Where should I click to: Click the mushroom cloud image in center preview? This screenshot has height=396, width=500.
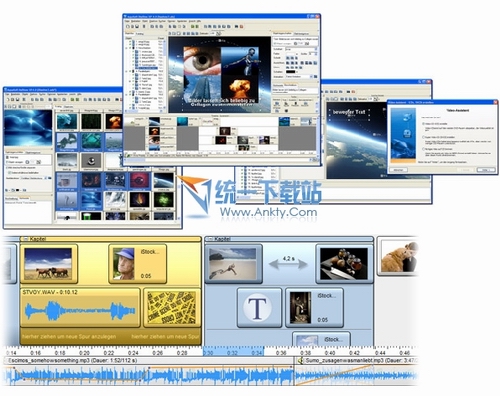click(239, 88)
